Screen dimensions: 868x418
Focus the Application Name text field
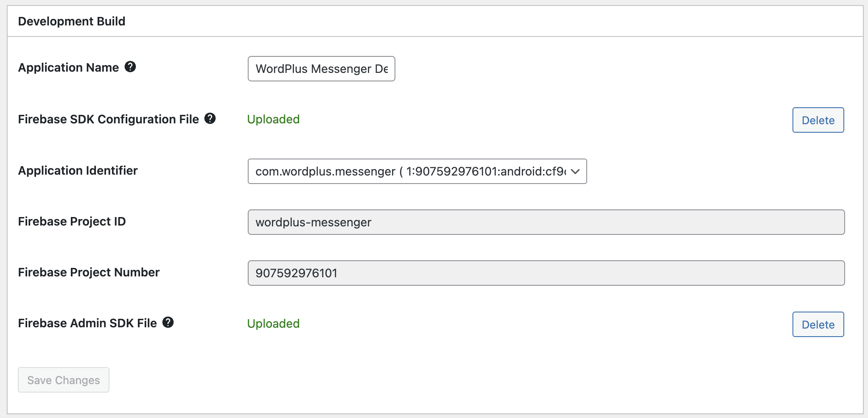click(322, 69)
